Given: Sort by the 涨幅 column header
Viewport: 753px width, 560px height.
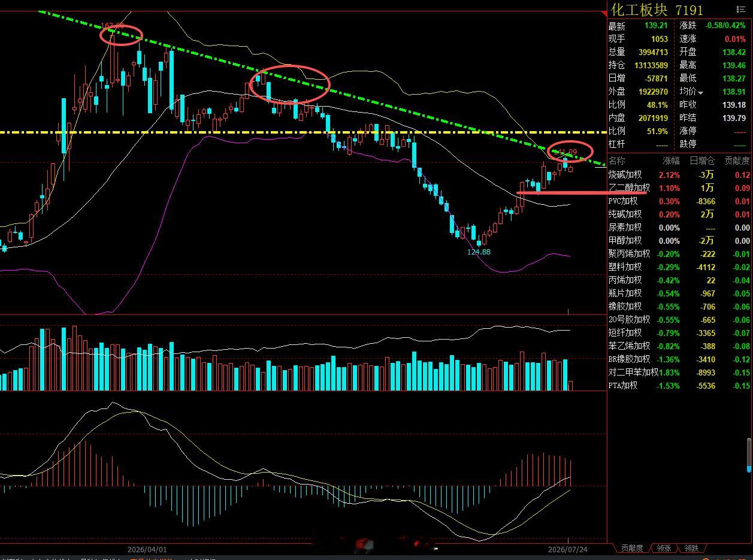Looking at the screenshot, I should pyautogui.click(x=671, y=161).
